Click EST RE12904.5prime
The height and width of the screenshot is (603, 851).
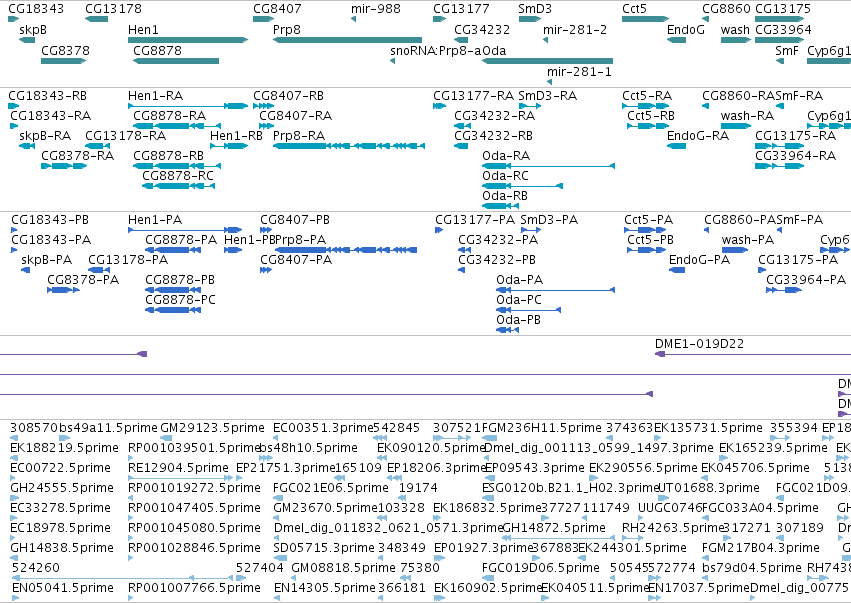point(180,468)
